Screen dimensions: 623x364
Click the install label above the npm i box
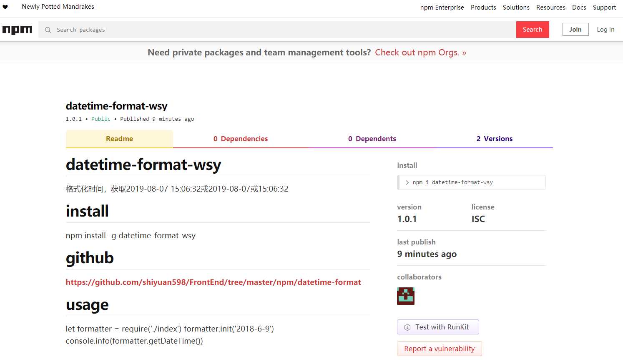click(x=407, y=165)
